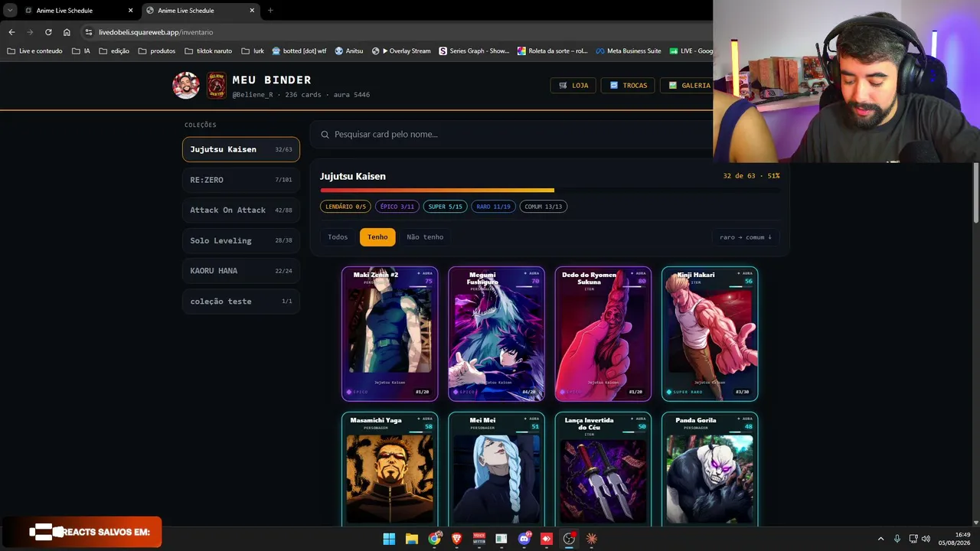
Task: Filter by the Épico 3/11 rarity chip
Action: click(x=397, y=207)
